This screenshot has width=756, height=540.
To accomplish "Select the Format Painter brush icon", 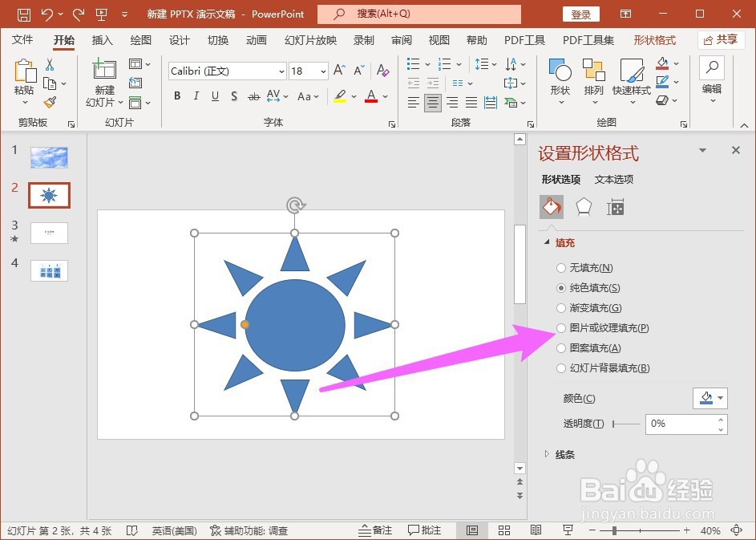I will click(x=50, y=102).
